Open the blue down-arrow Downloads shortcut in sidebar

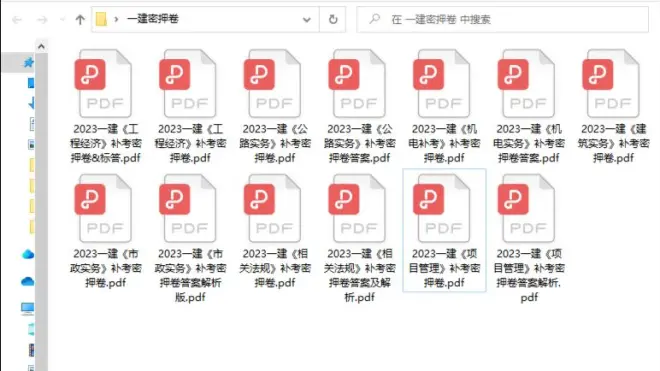coord(31,103)
